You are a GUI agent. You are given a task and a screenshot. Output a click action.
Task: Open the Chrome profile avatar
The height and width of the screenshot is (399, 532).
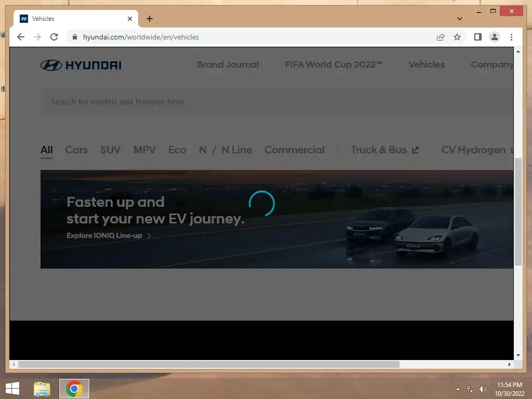(x=495, y=37)
